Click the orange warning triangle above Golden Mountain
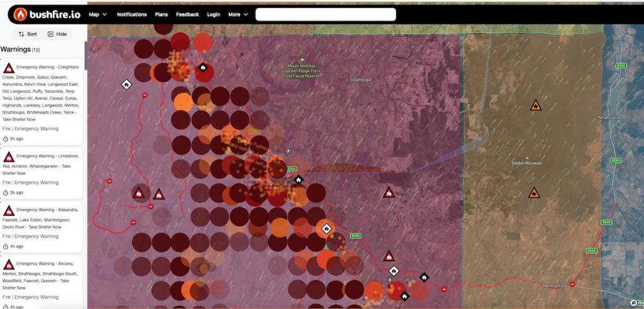 tap(535, 106)
